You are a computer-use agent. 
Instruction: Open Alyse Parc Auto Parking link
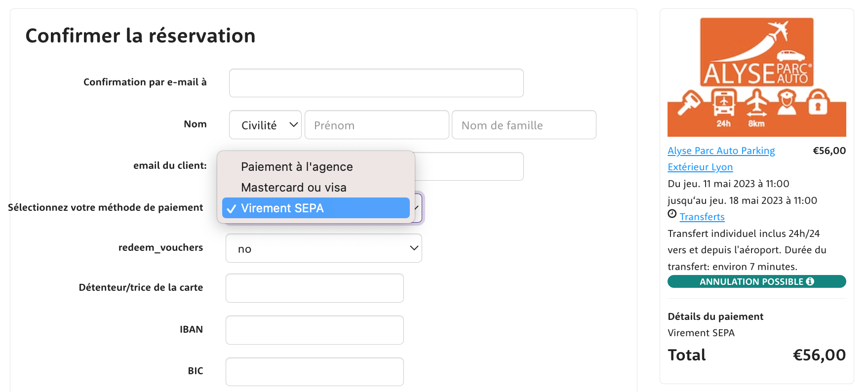721,151
